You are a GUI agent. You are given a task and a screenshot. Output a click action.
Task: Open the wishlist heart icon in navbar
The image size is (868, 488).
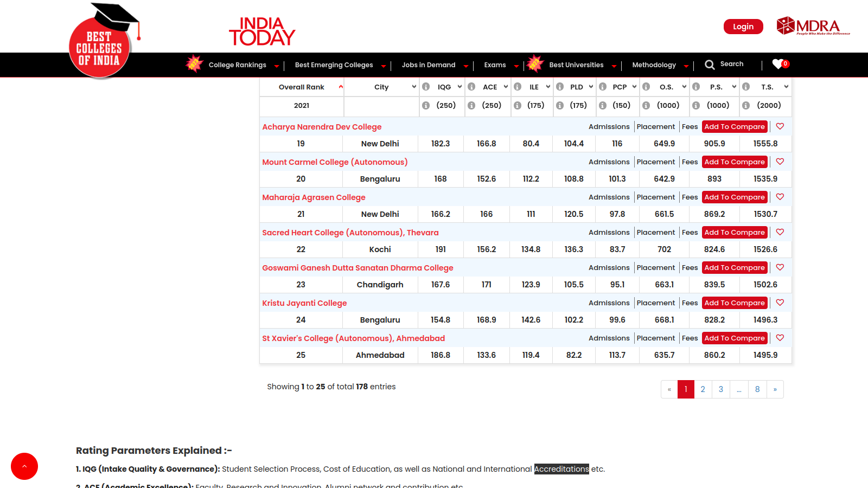point(777,64)
